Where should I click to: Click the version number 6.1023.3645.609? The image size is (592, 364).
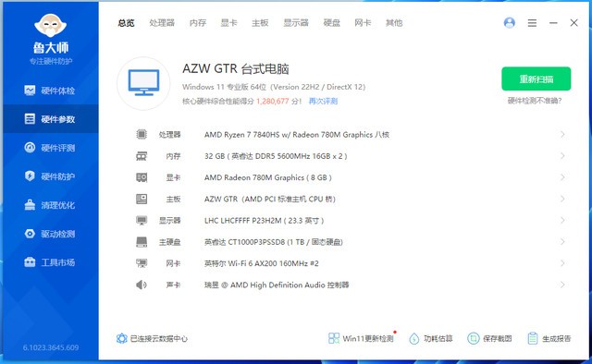click(x=51, y=347)
